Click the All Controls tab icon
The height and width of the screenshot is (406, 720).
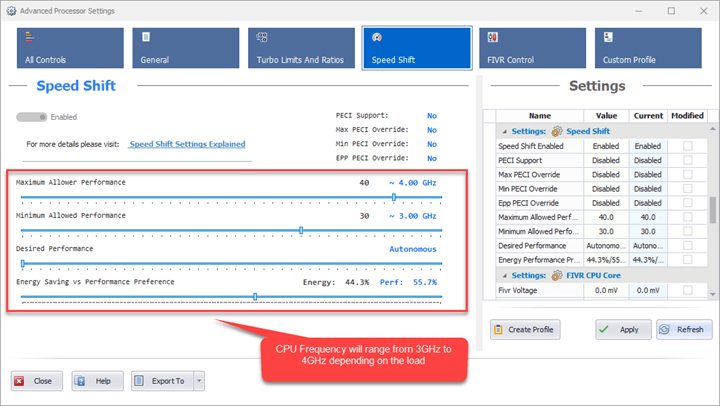pos(30,37)
